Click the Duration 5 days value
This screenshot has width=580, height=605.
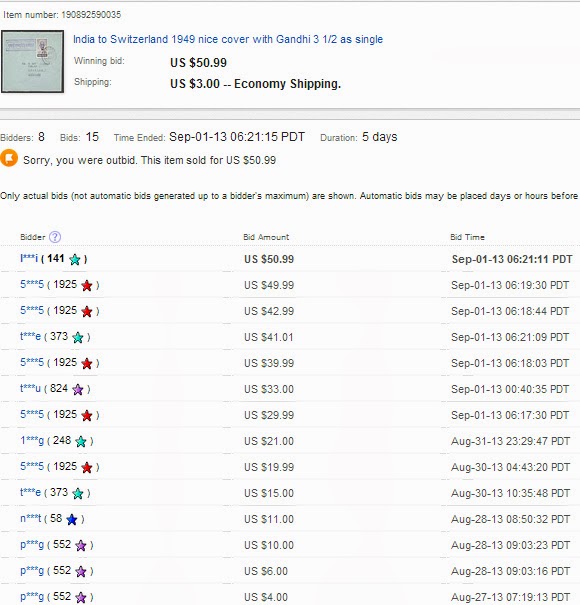380,137
